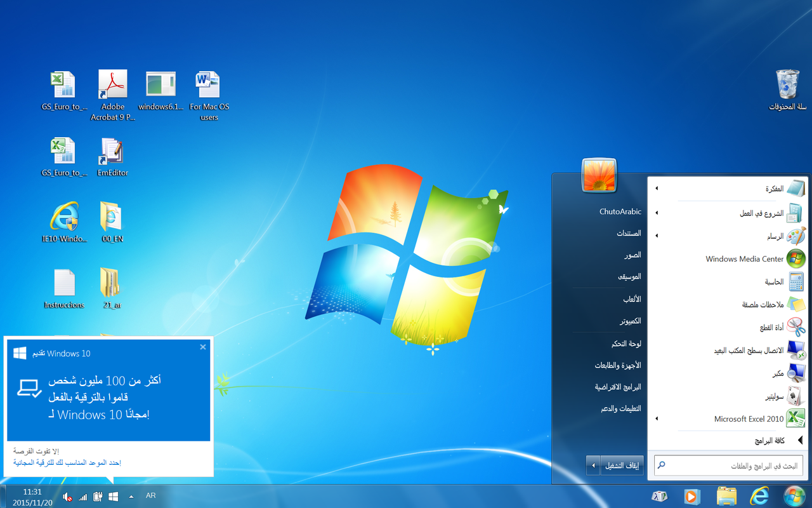The image size is (812, 508).
Task: Open Music (الموسيقى) in Start menu
Action: coord(629,277)
